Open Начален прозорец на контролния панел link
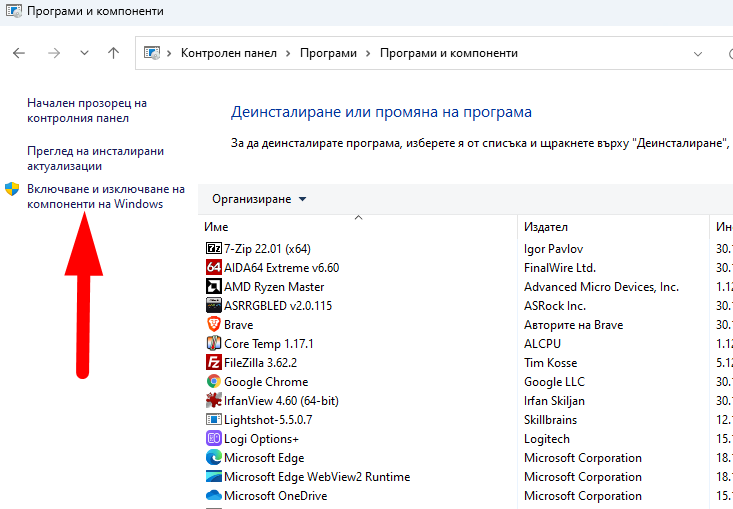 click(x=87, y=110)
